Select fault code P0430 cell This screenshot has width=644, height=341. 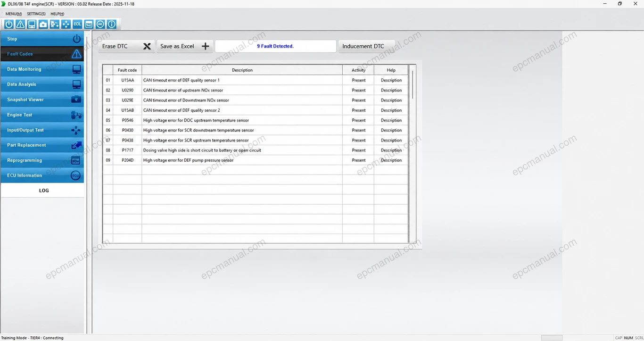click(127, 130)
